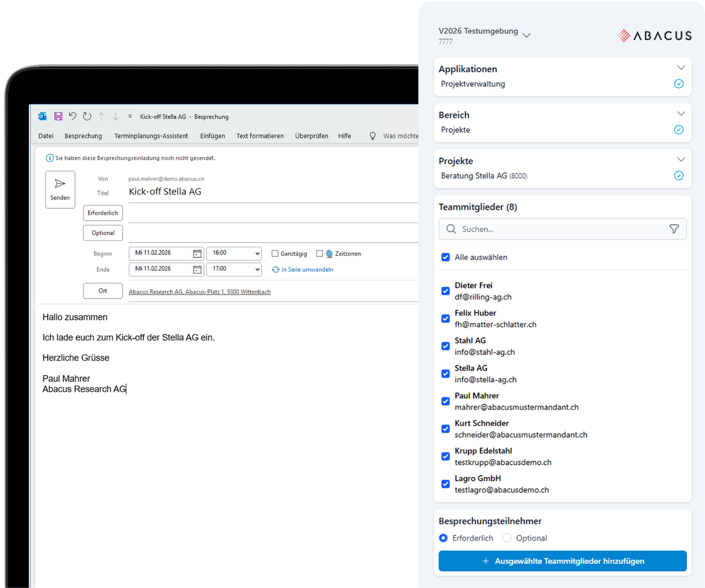
Task: Toggle the Alle auswählen checkbox
Action: point(446,257)
